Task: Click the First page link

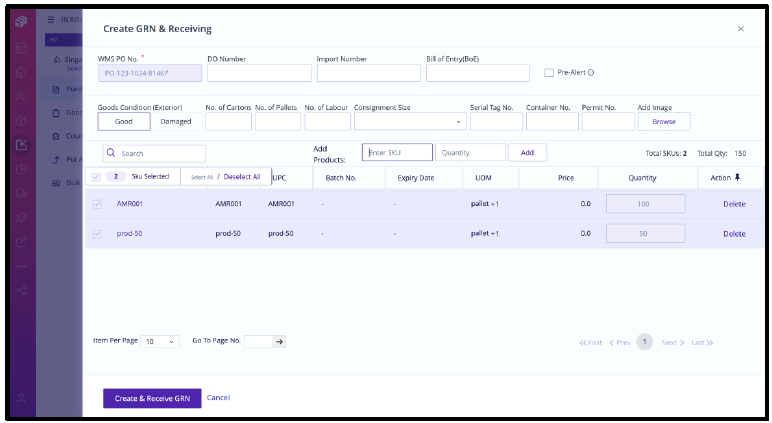Action: 590,343
